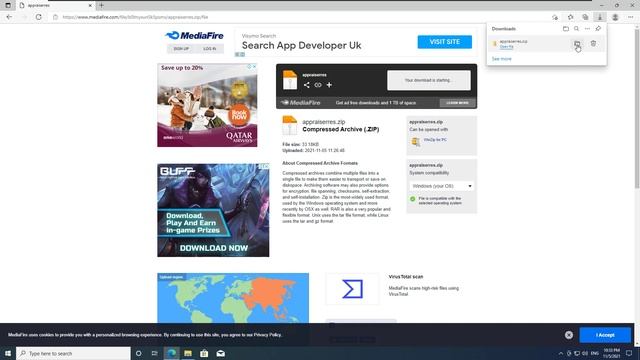
Task: Open Mail app from taskbar
Action: (220, 353)
